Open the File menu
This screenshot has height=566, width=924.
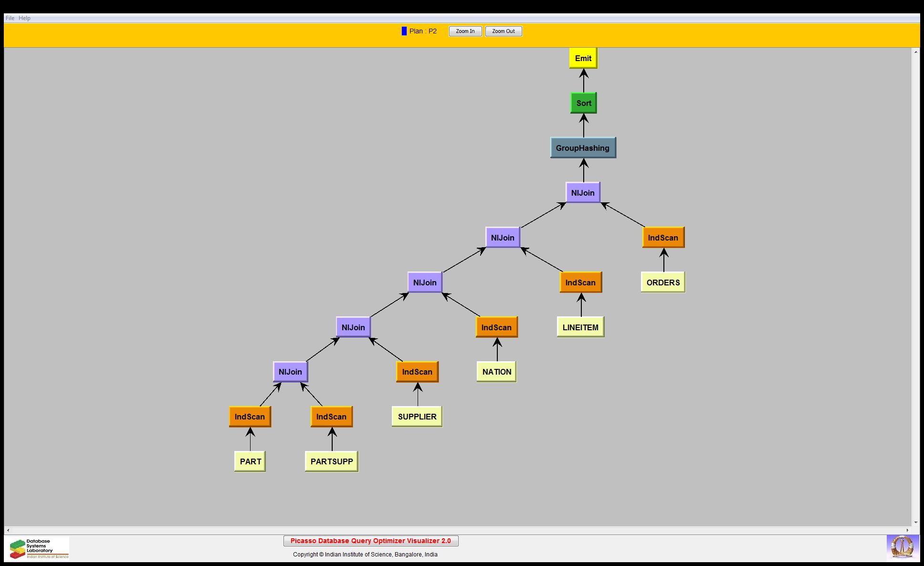click(10, 18)
